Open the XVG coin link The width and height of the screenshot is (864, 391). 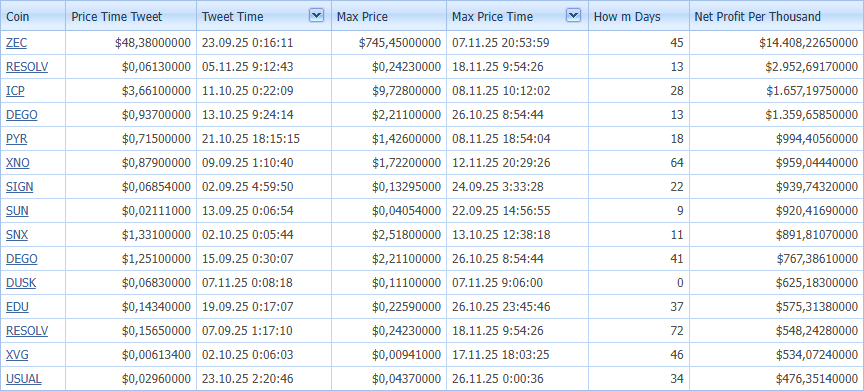click(x=17, y=355)
